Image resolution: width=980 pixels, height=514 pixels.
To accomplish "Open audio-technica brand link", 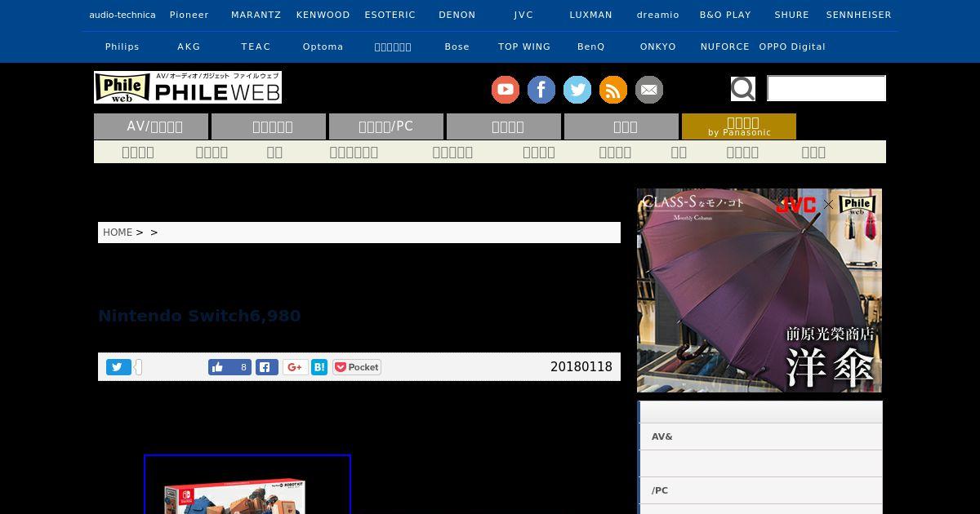I will tap(122, 15).
